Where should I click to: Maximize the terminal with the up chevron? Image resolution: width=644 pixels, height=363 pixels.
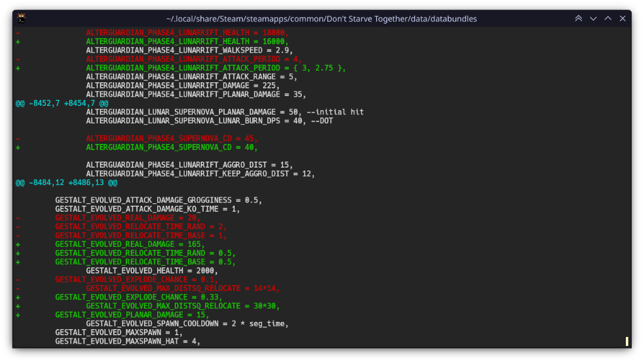click(608, 19)
